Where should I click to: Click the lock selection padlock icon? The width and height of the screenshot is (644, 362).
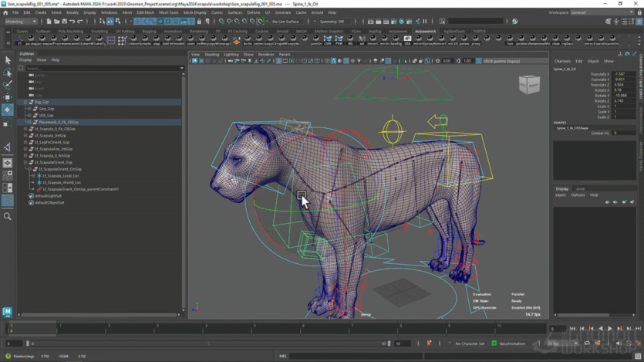click(199, 22)
